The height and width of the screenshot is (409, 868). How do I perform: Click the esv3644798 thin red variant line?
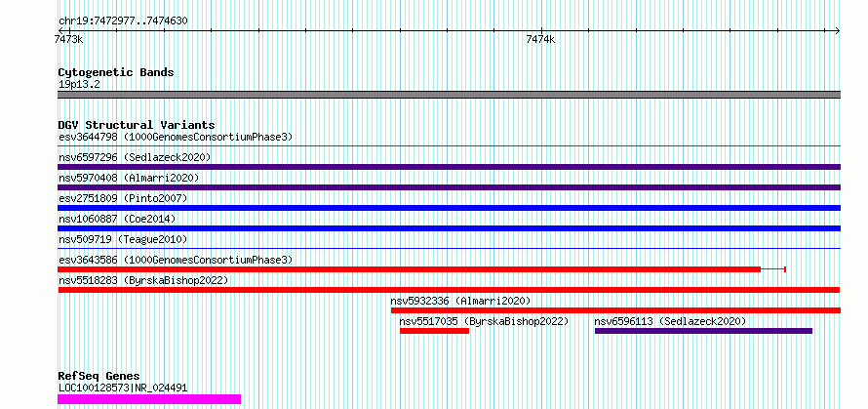click(449, 146)
